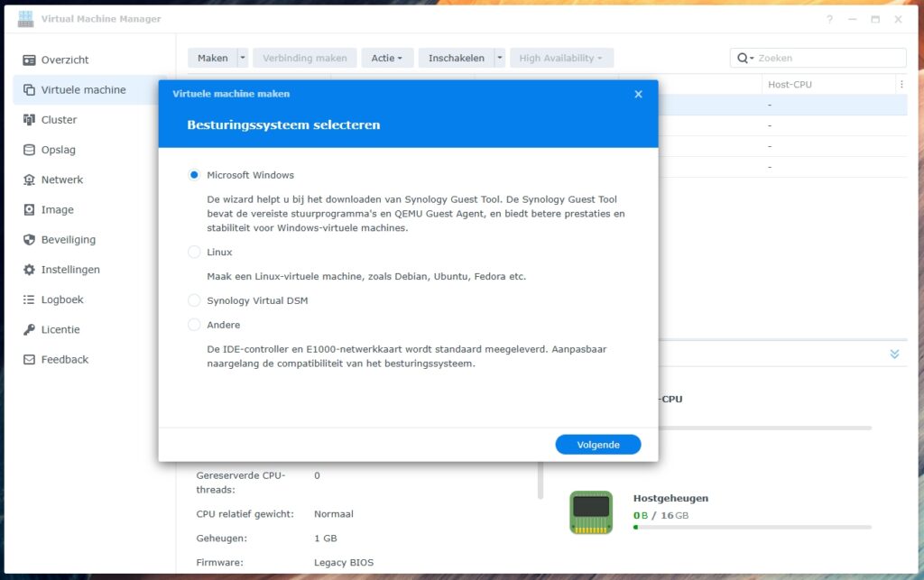The image size is (924, 580).
Task: Click the Volgende button
Action: [597, 445]
